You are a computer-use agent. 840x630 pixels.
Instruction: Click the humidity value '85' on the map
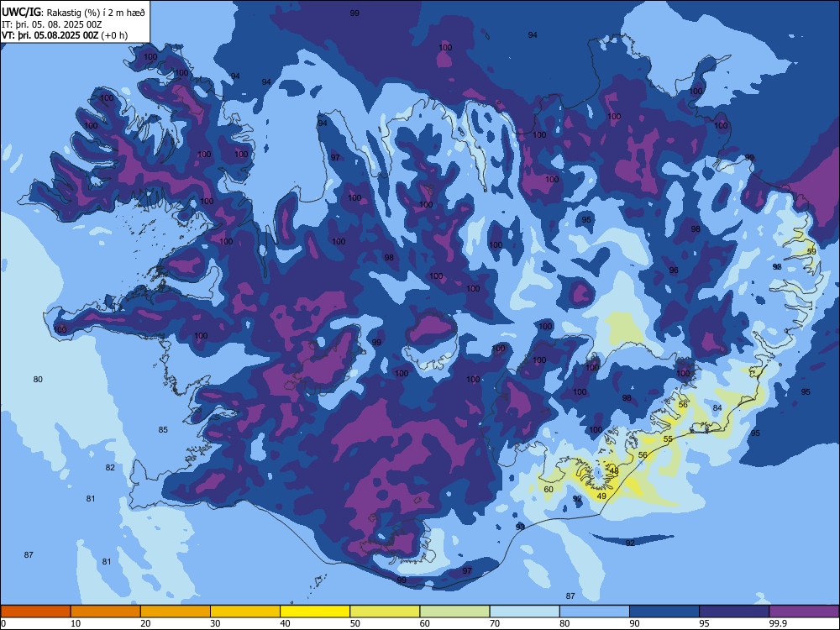pyautogui.click(x=163, y=429)
